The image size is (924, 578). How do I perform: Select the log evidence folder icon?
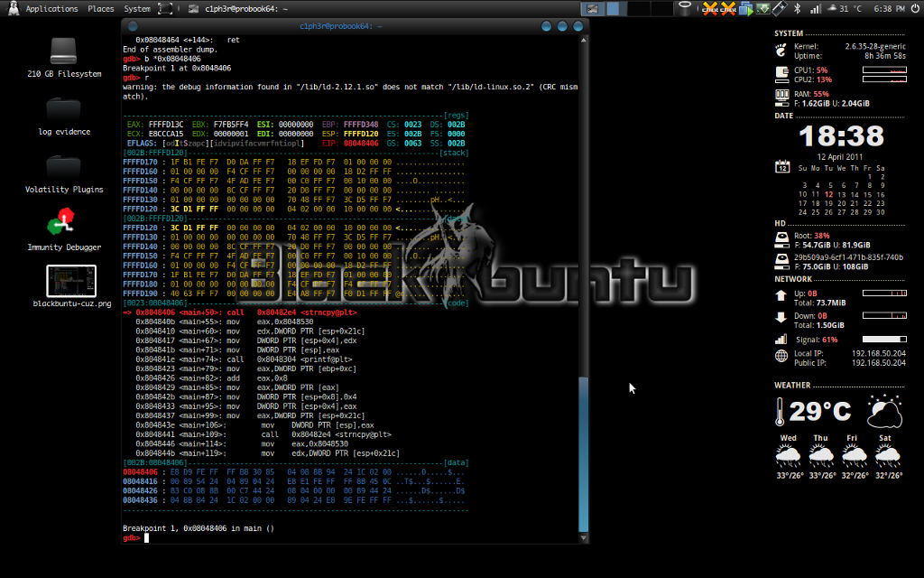click(64, 116)
